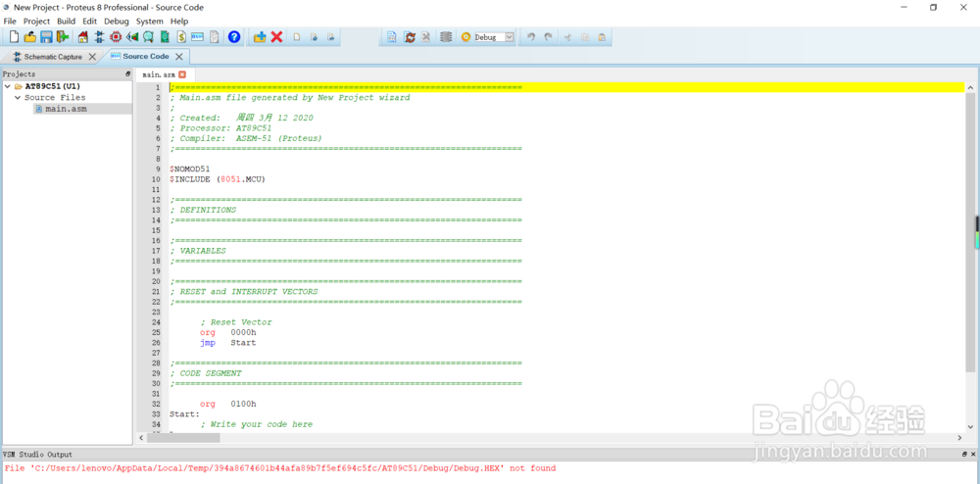Click the scroll-up arrow of editor scrollbar

(x=970, y=87)
